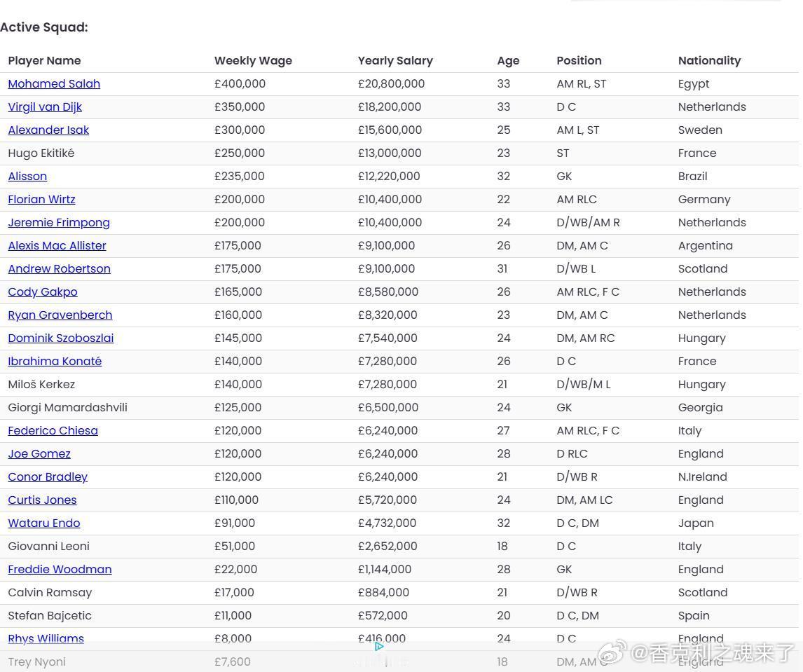Screen dimensions: 803x672
Task: Click the Alexis Mac Allister link
Action: pyautogui.click(x=57, y=245)
